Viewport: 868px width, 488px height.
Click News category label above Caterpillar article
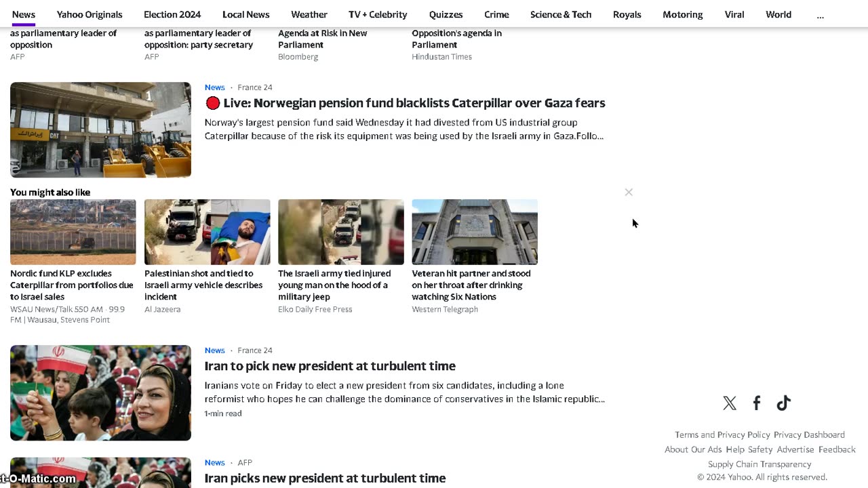click(214, 87)
